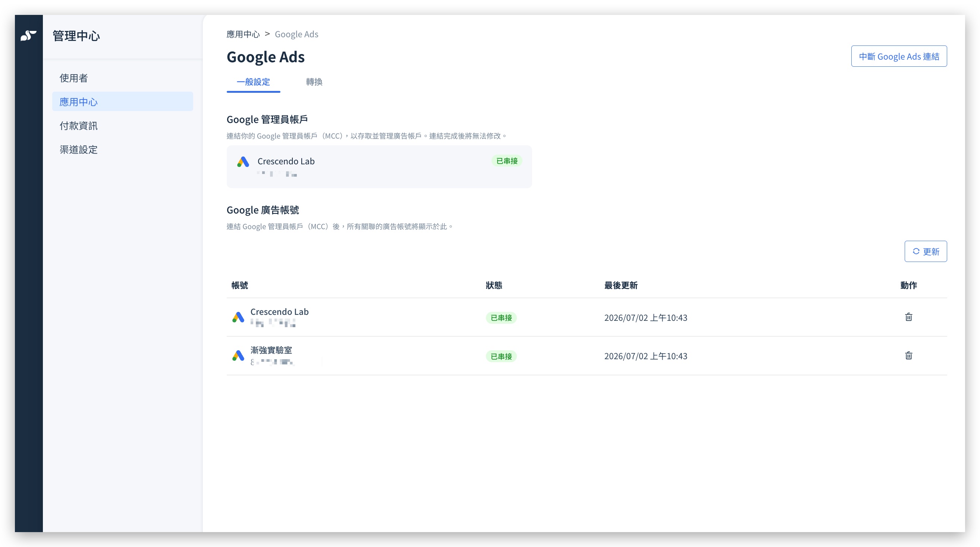Click last-updated time of Crescendo Lab row
Image resolution: width=980 pixels, height=547 pixels.
(x=646, y=317)
